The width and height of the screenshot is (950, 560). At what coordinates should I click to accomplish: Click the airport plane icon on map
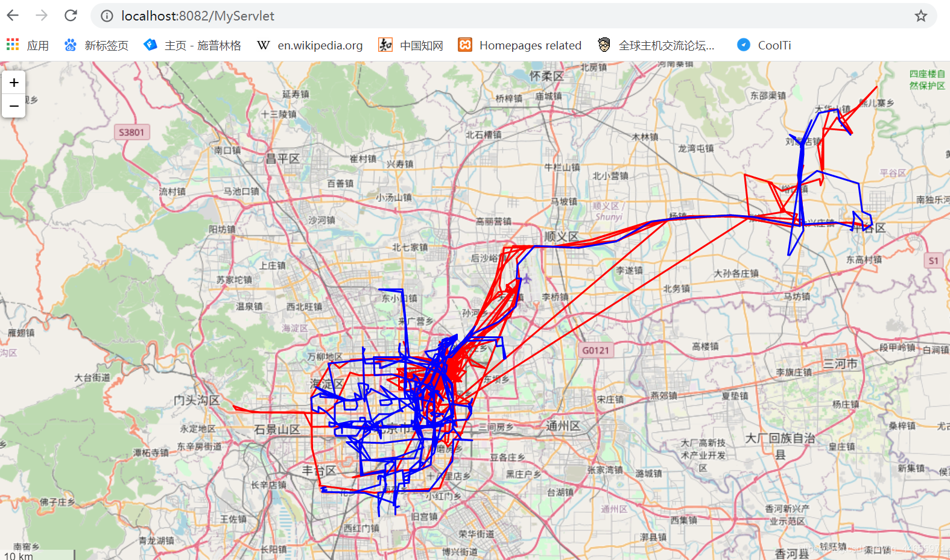[527, 278]
